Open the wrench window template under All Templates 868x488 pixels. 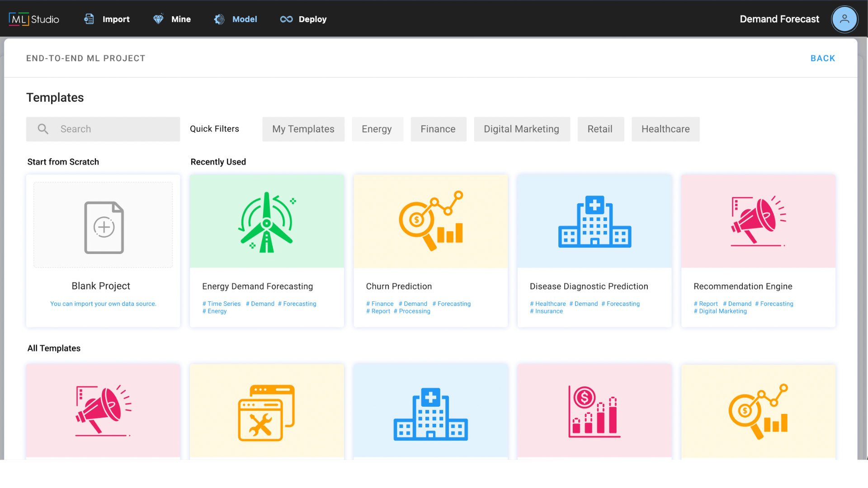[x=266, y=413]
